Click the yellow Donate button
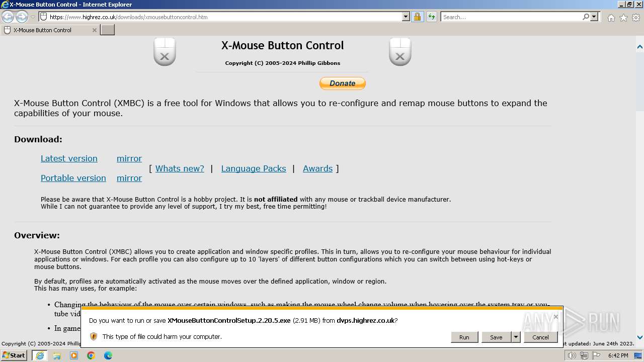Image resolution: width=644 pixels, height=362 pixels. point(342,83)
